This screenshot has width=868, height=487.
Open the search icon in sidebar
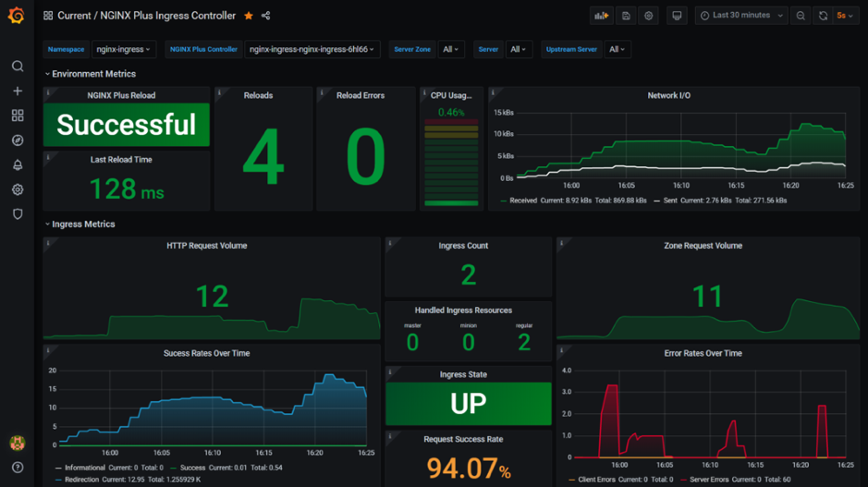point(18,67)
